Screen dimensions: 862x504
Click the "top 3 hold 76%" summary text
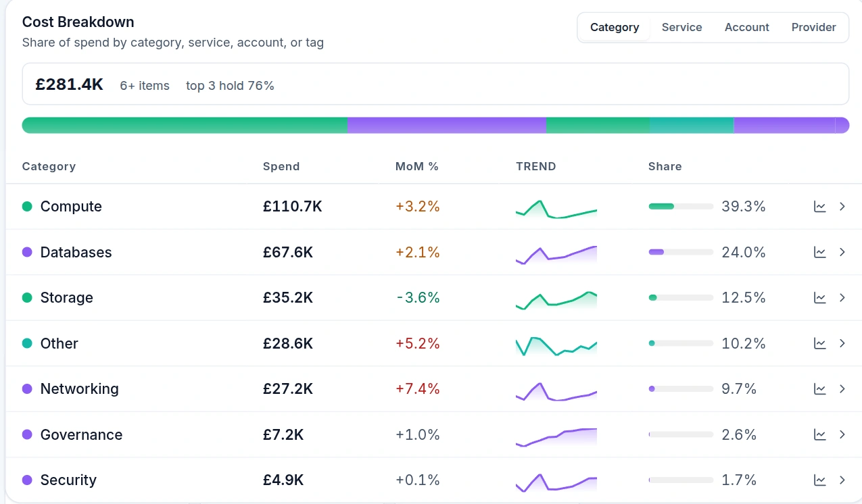[x=231, y=86]
